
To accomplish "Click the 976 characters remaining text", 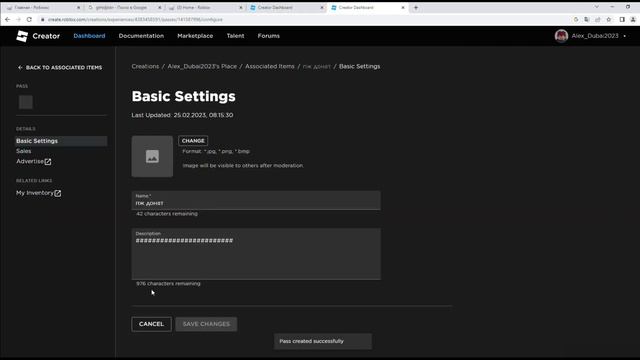I will click(x=168, y=283).
